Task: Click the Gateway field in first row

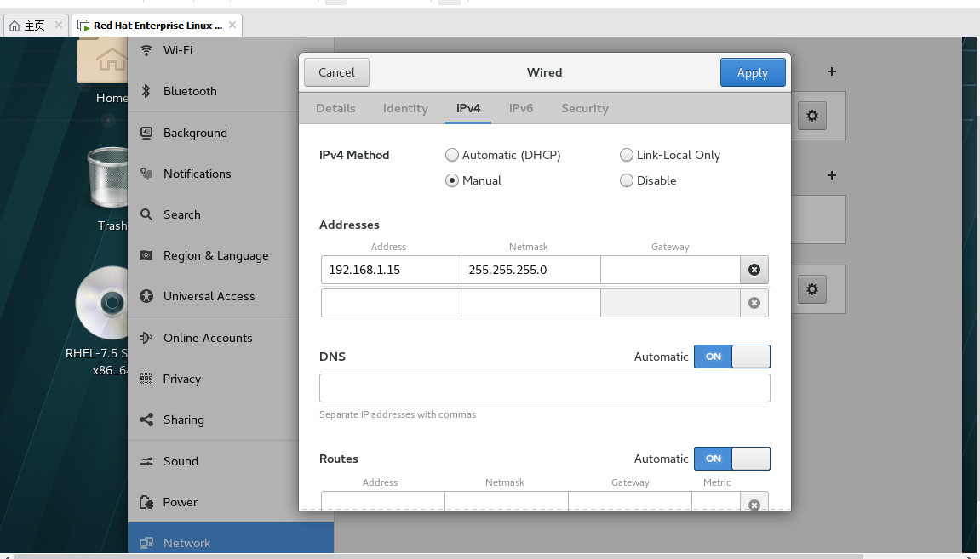Action: coord(671,270)
